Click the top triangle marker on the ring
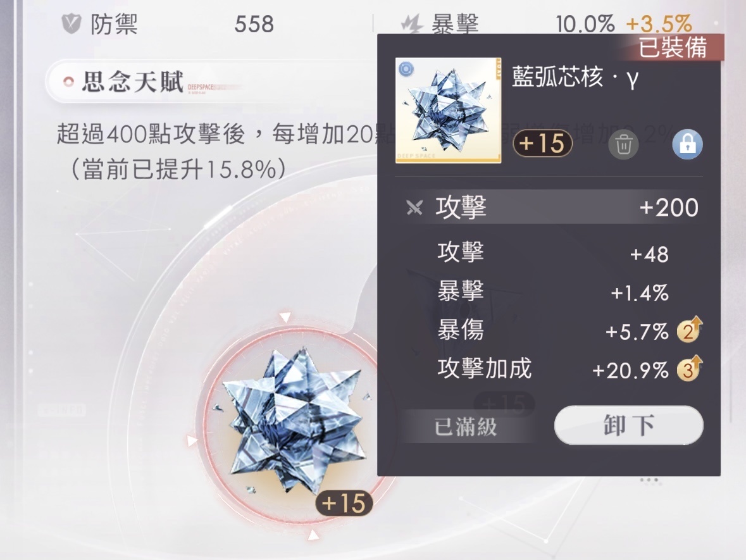Viewport: 746px width, 560px height. coord(285,318)
